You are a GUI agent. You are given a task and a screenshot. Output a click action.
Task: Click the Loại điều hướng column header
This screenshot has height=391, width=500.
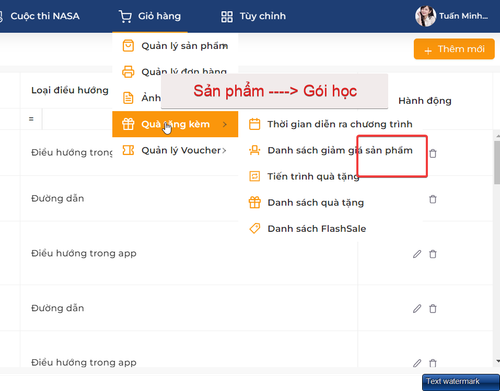pyautogui.click(x=70, y=90)
